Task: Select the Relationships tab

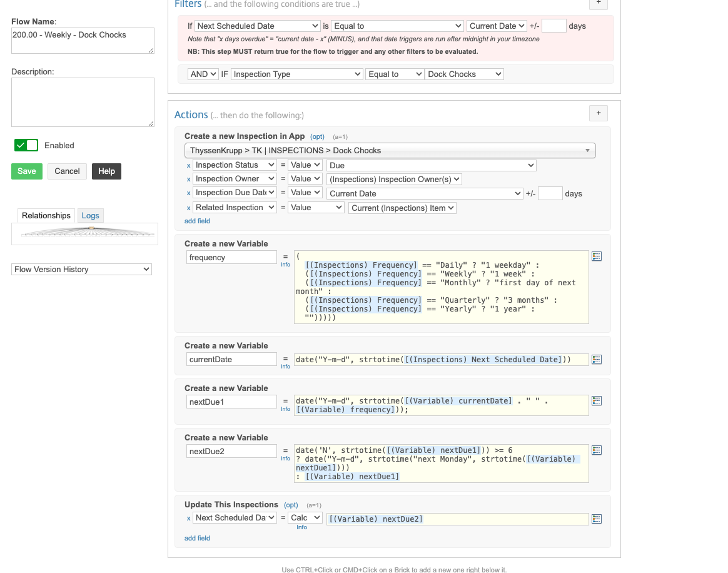Action: [x=46, y=216]
